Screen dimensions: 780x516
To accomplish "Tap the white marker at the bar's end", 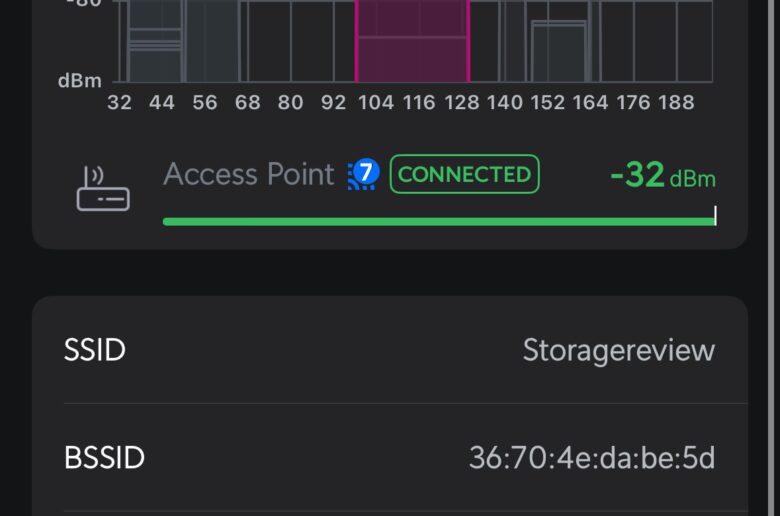I will [715, 215].
